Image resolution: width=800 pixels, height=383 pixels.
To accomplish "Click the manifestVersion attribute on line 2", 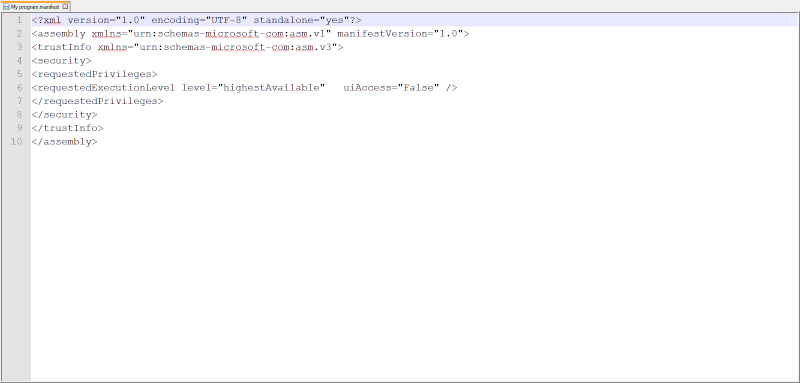I will [x=382, y=34].
